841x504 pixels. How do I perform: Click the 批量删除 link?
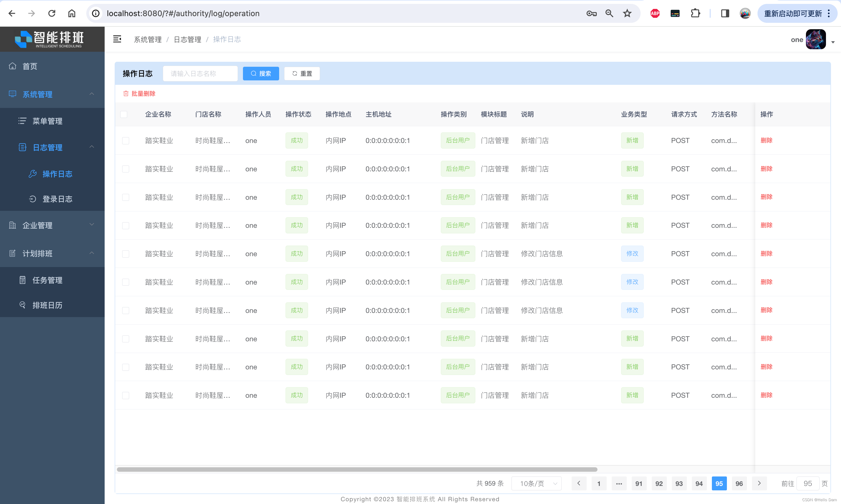point(139,94)
